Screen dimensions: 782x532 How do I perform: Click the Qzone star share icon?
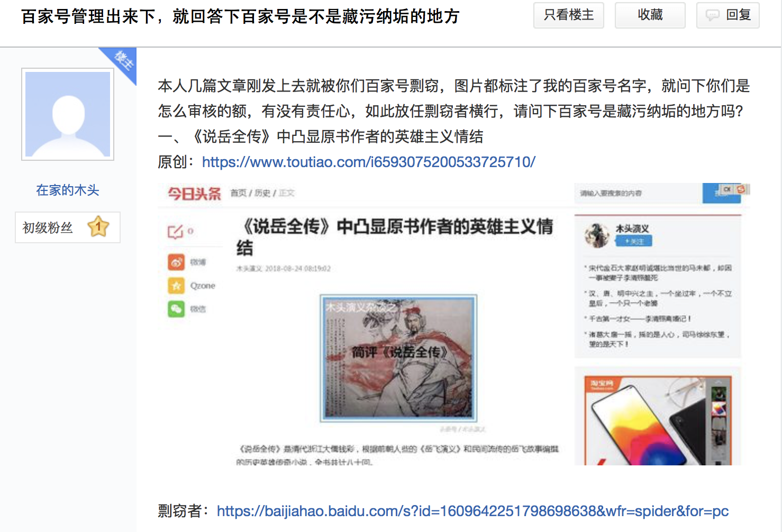coord(176,286)
